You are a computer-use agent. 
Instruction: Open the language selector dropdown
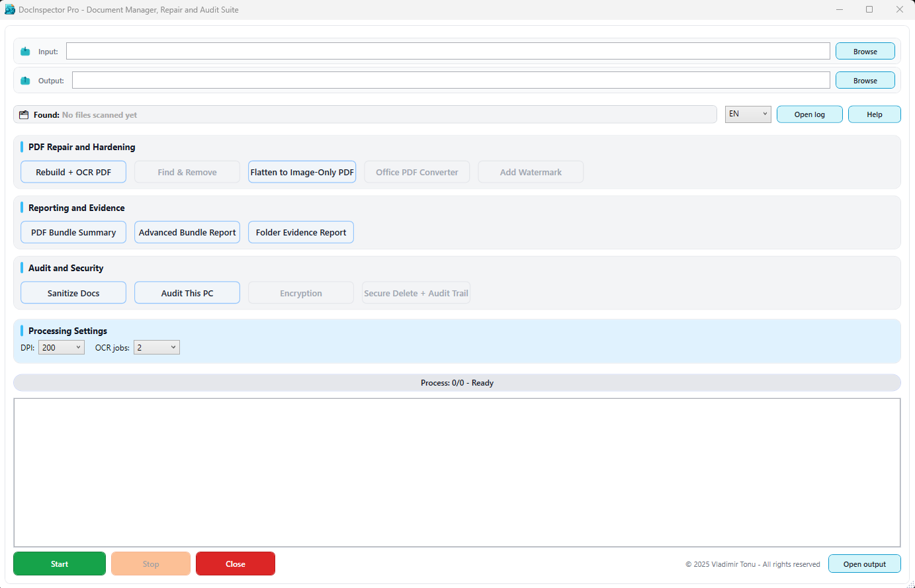(x=748, y=114)
